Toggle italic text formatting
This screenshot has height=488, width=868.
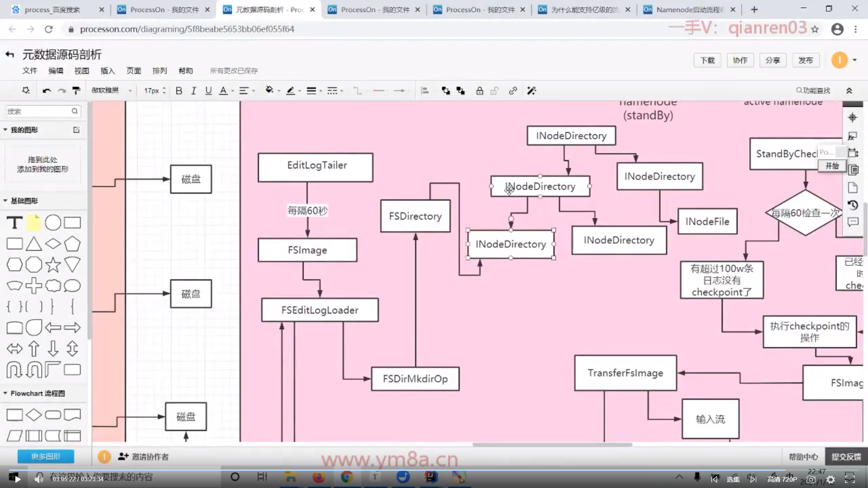click(x=193, y=91)
